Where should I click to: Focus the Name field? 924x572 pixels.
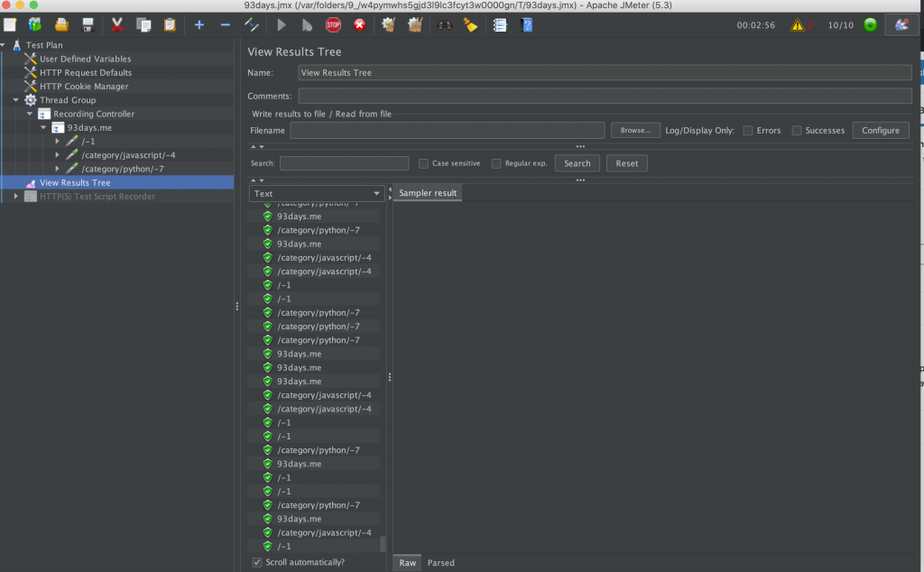click(x=605, y=72)
